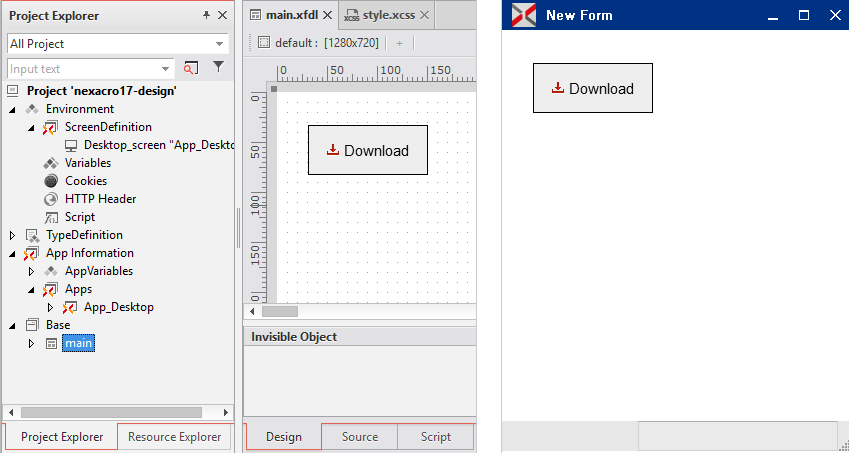Pin the Project Explorer panel

[x=206, y=16]
